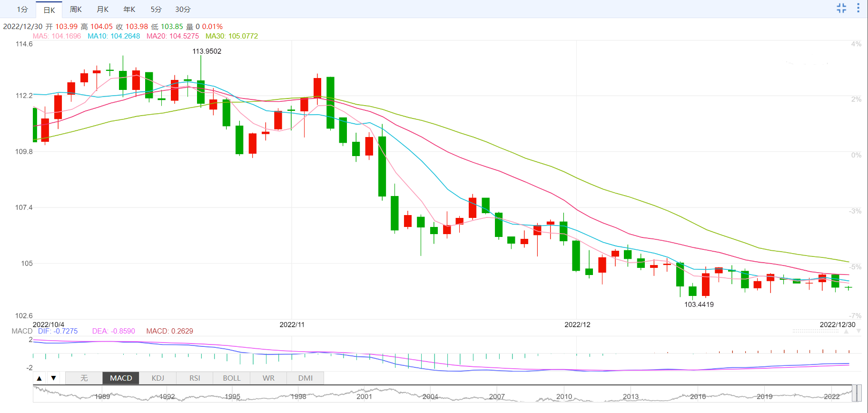Click the 2022/12 date axis label
The height and width of the screenshot is (413, 868).
pyautogui.click(x=577, y=324)
